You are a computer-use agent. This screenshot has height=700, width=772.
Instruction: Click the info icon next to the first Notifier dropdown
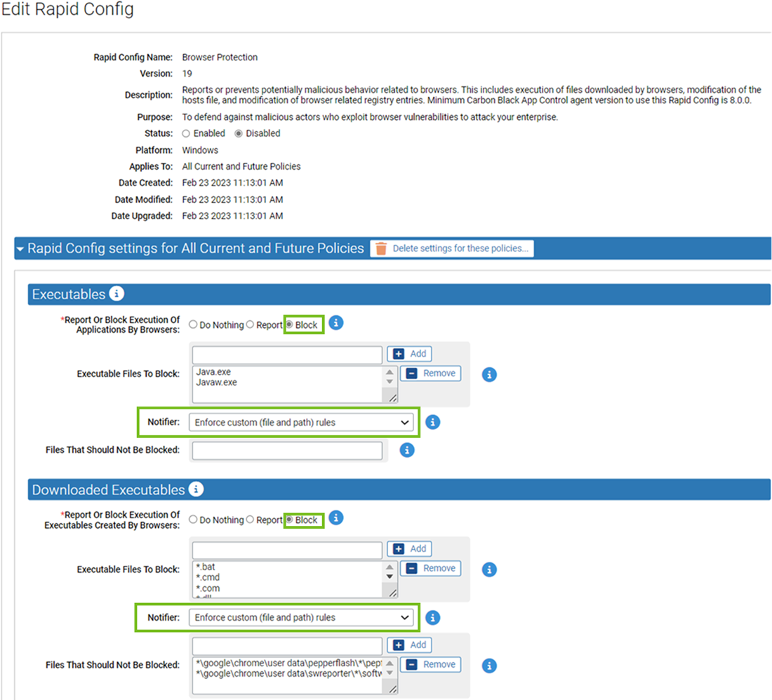click(433, 421)
